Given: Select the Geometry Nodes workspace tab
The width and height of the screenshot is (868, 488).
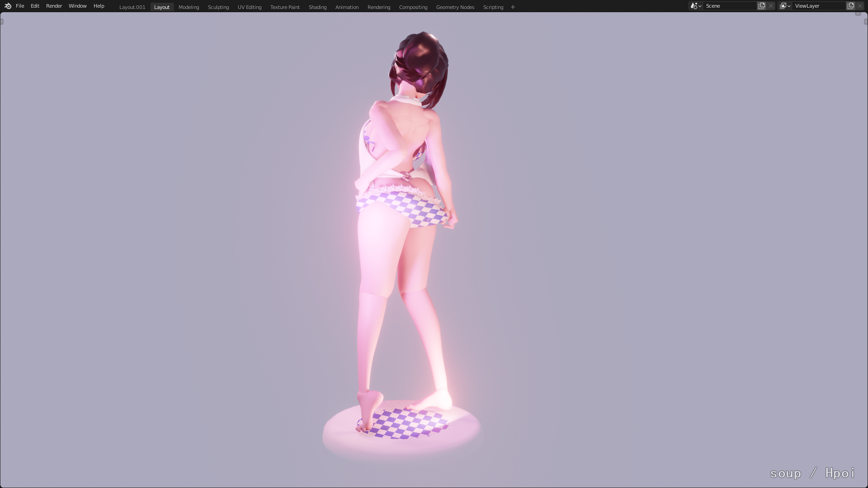Looking at the screenshot, I should [x=455, y=7].
